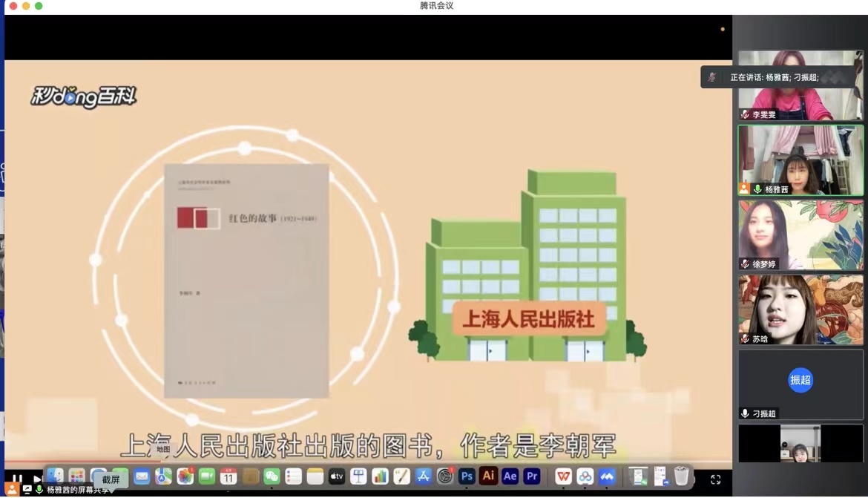This screenshot has width=868, height=498.
Task: Open Numbers from the dock
Action: pyautogui.click(x=380, y=476)
